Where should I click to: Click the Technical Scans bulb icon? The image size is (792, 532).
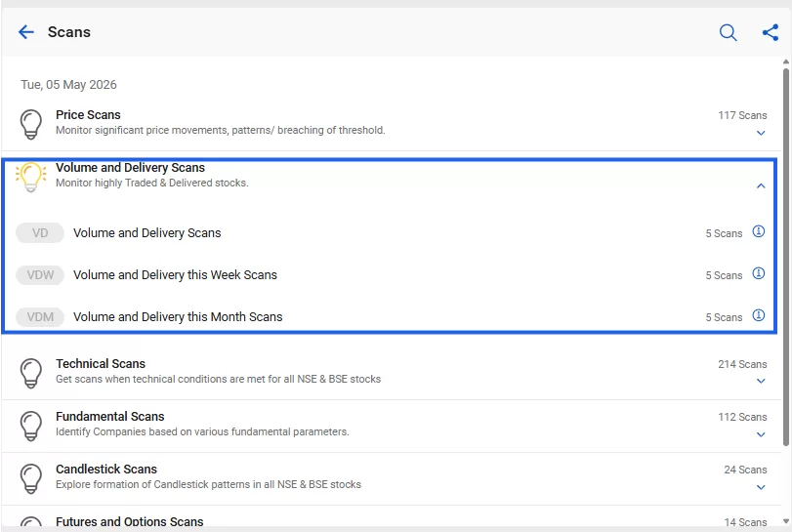point(31,373)
